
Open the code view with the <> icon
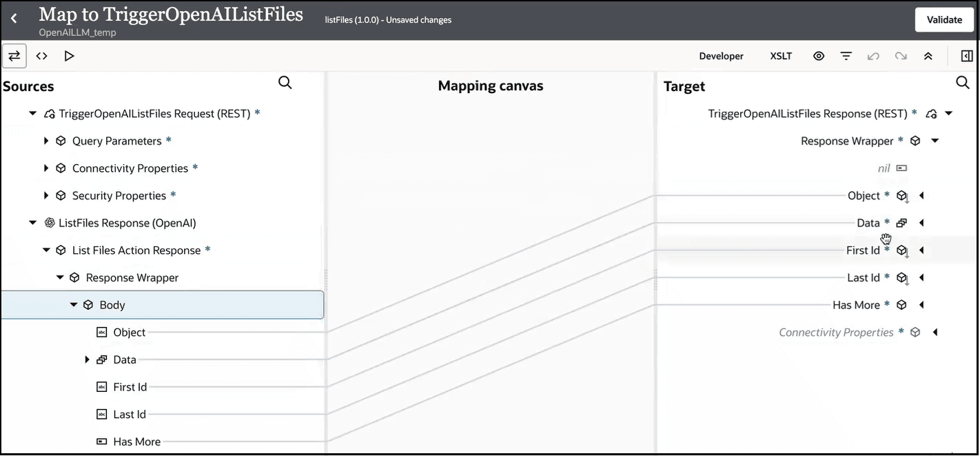click(x=41, y=56)
